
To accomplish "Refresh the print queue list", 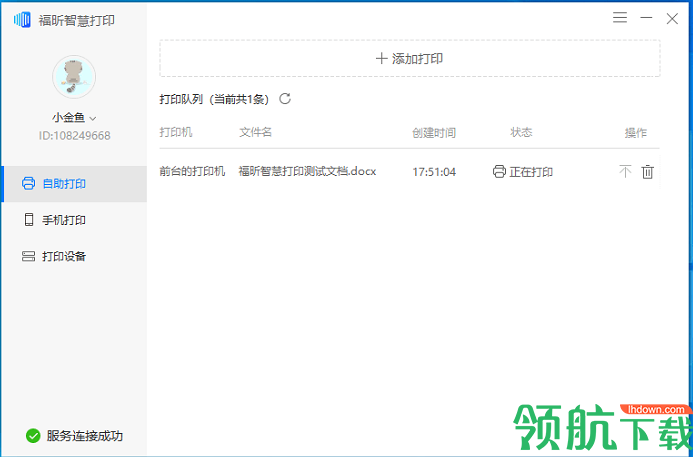I will click(x=285, y=99).
